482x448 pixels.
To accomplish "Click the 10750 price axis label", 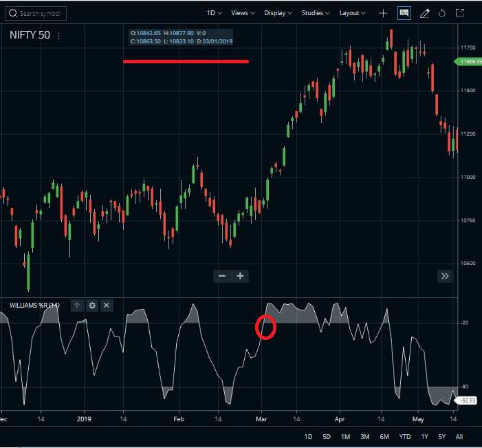I will [468, 220].
